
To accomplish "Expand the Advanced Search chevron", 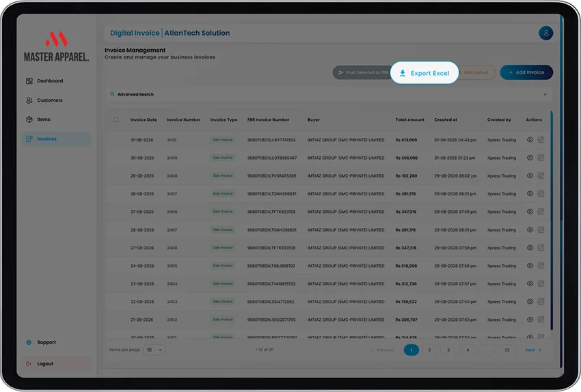I will pyautogui.click(x=545, y=94).
